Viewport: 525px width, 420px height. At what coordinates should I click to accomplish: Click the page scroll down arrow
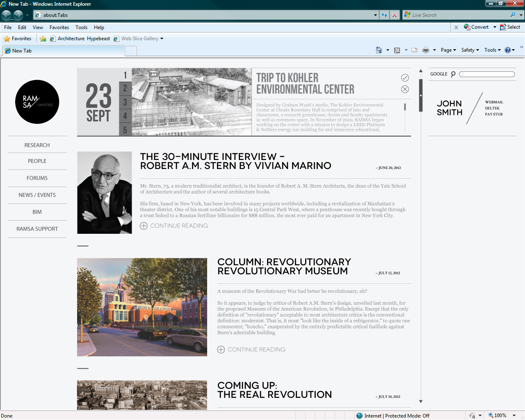click(x=421, y=402)
